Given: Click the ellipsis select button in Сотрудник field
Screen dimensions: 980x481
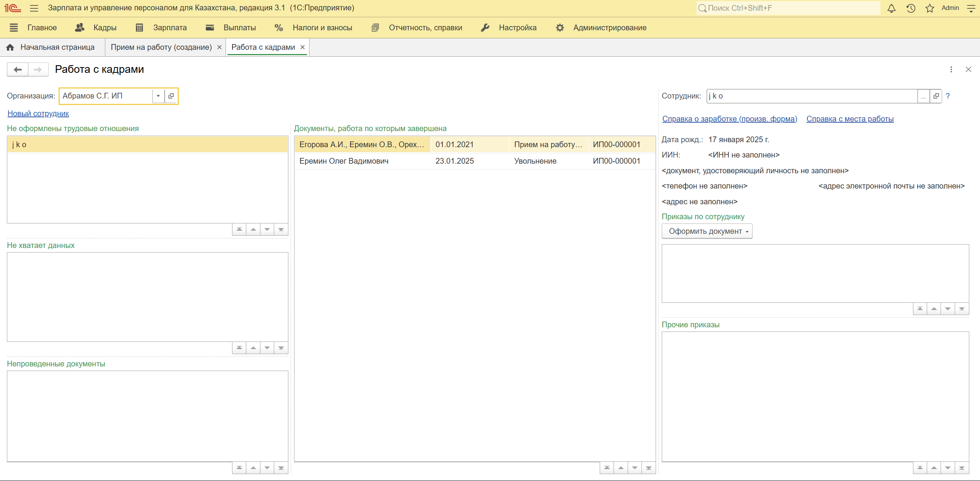Looking at the screenshot, I should point(924,96).
